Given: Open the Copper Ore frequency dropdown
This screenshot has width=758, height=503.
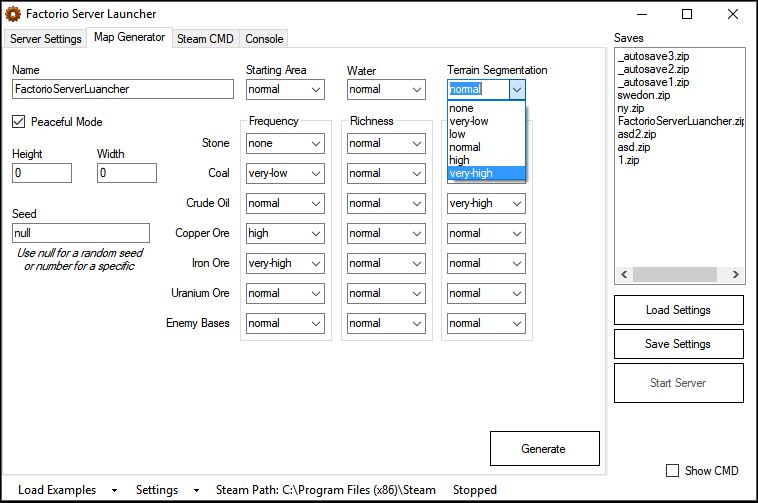Looking at the screenshot, I should pos(285,233).
